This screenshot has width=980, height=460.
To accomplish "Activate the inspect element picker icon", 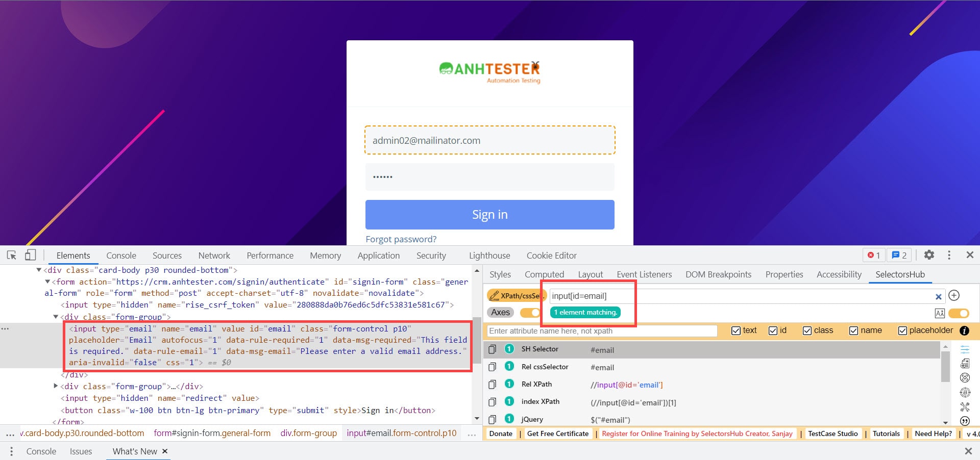I will tap(11, 255).
